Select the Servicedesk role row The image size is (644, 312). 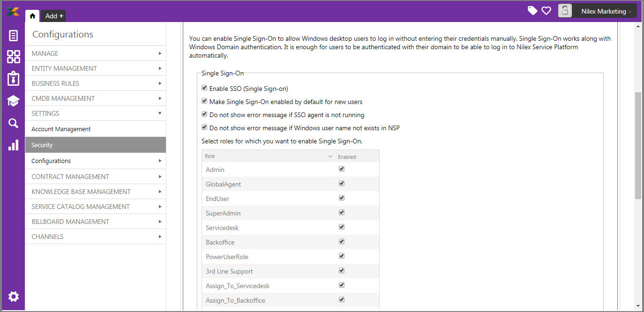[291, 228]
